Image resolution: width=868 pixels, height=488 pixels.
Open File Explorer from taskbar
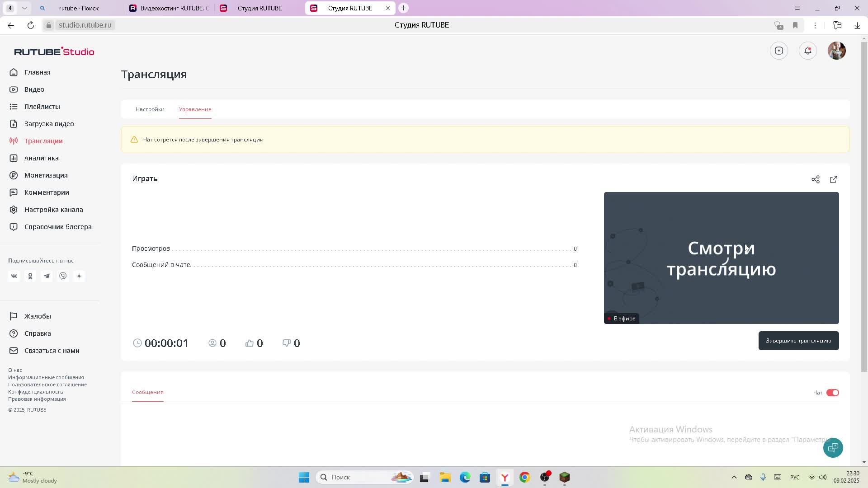coord(445,477)
